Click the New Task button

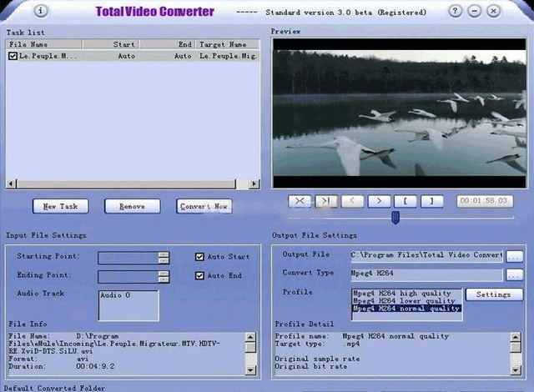tap(60, 206)
